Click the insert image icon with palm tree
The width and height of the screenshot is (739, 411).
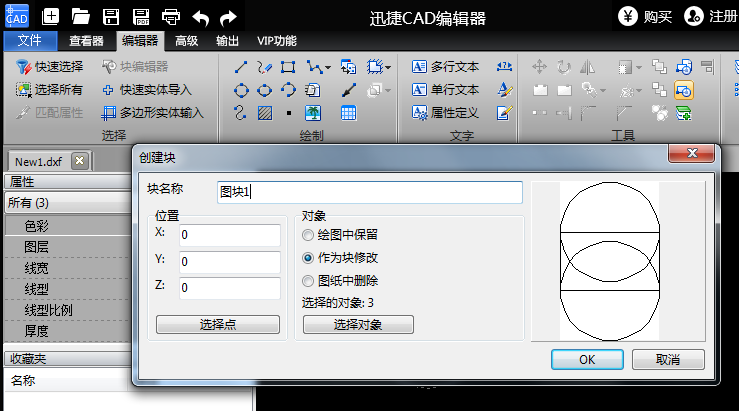[313, 112]
